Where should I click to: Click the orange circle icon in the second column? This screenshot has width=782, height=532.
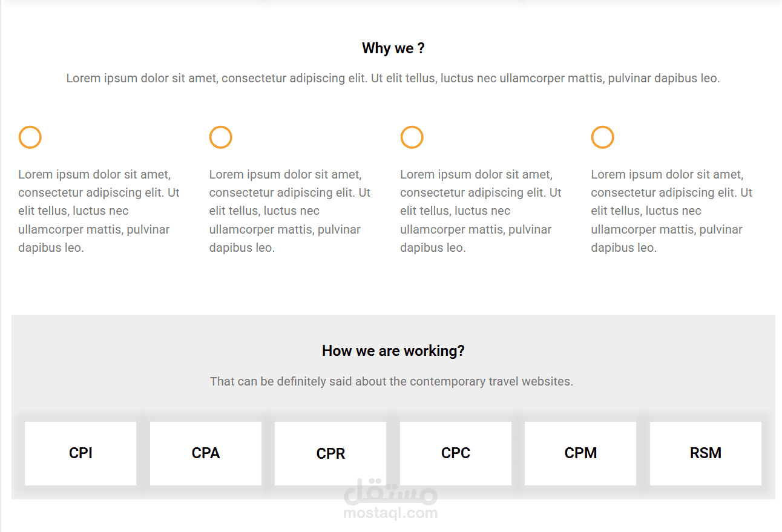[x=221, y=137]
